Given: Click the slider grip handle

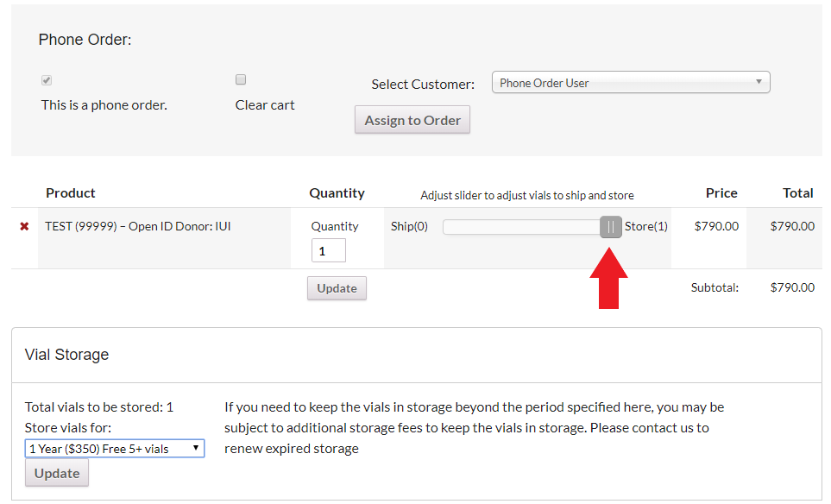Looking at the screenshot, I should pyautogui.click(x=610, y=227).
